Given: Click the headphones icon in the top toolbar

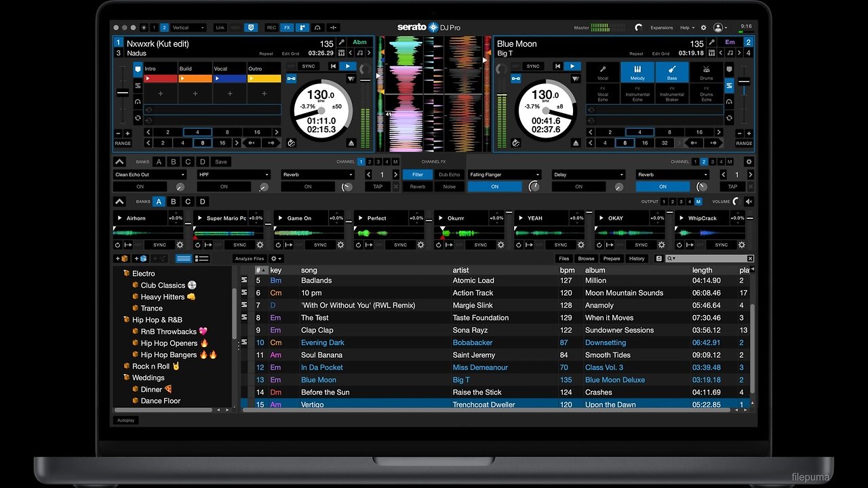Looking at the screenshot, I should [x=317, y=28].
